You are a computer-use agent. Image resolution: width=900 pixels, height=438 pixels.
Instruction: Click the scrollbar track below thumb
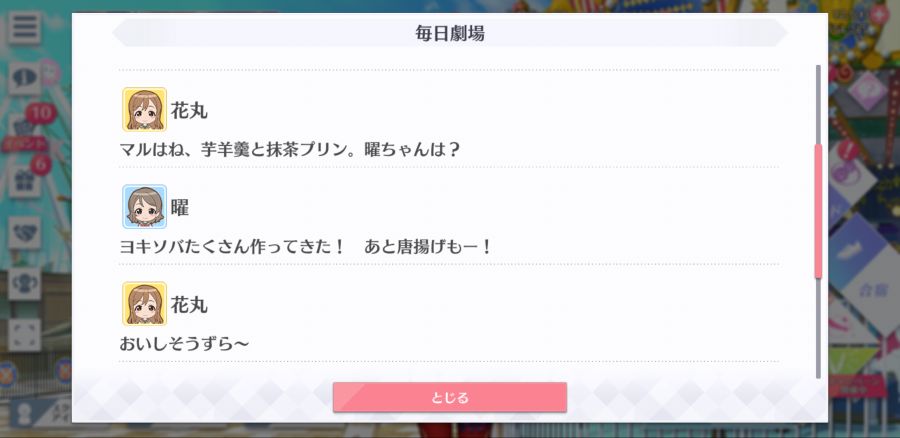pyautogui.click(x=818, y=328)
